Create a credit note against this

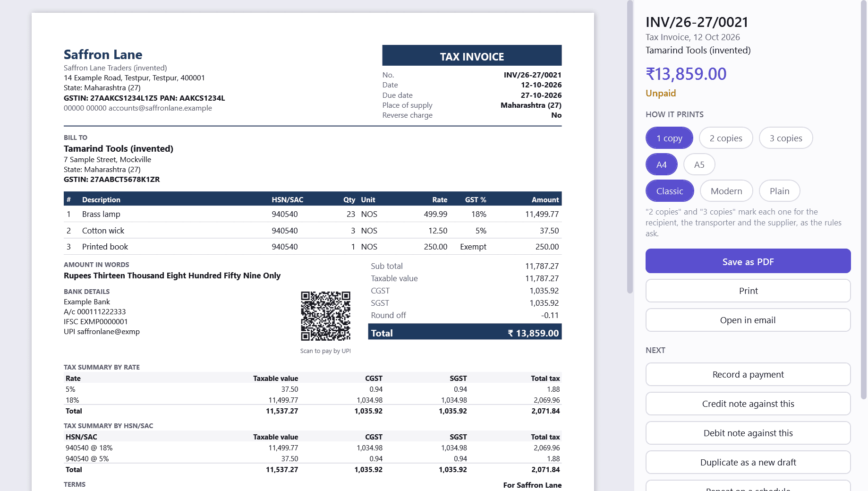[748, 404]
